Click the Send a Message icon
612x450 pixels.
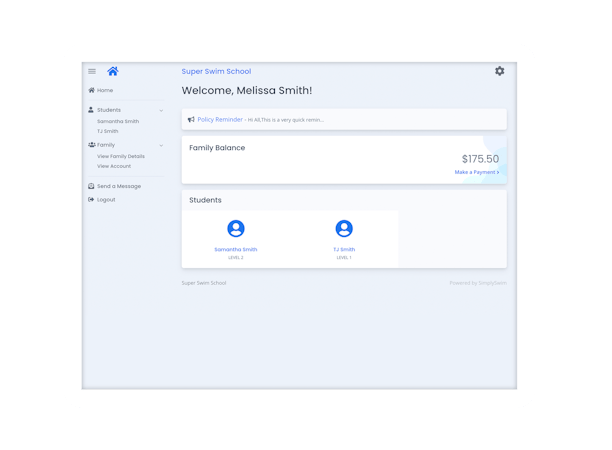coord(91,186)
